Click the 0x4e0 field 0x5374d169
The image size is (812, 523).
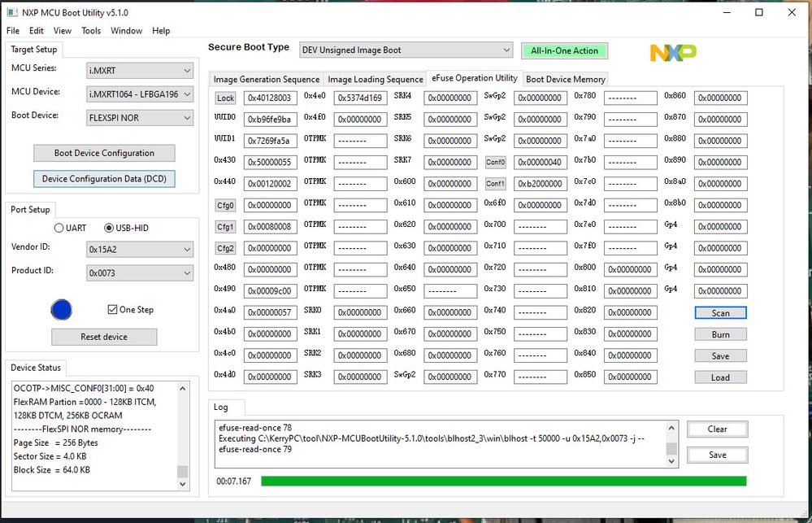click(360, 98)
